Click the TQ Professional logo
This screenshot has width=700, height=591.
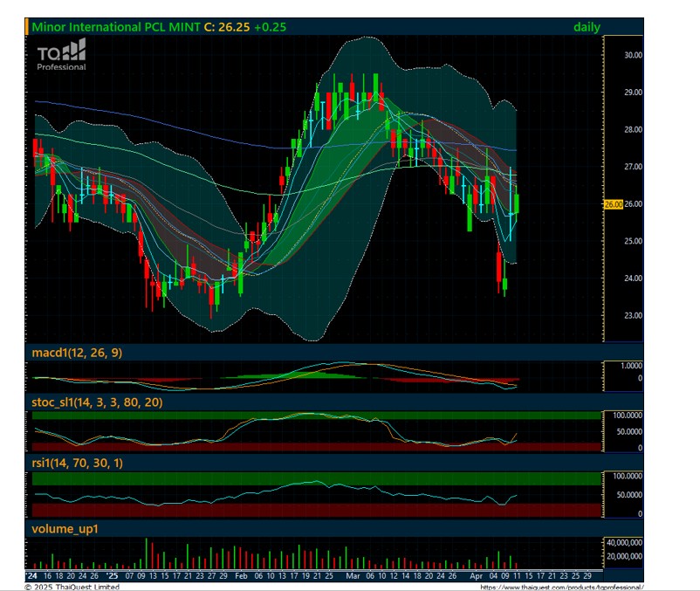pos(61,54)
